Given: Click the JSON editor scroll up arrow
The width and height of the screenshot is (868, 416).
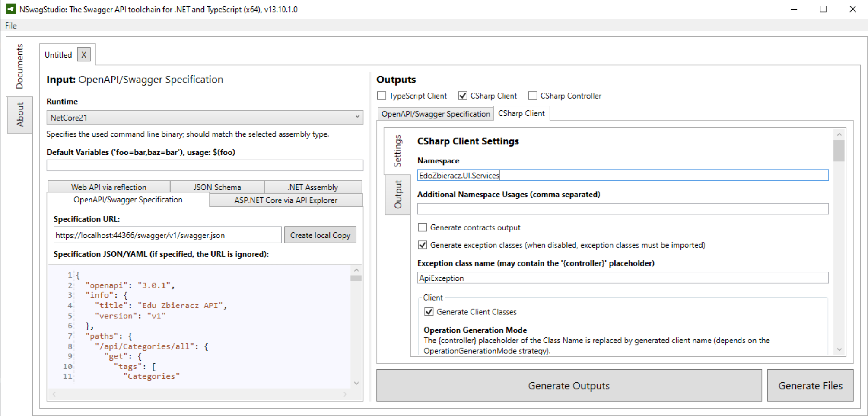Looking at the screenshot, I should click(x=356, y=270).
